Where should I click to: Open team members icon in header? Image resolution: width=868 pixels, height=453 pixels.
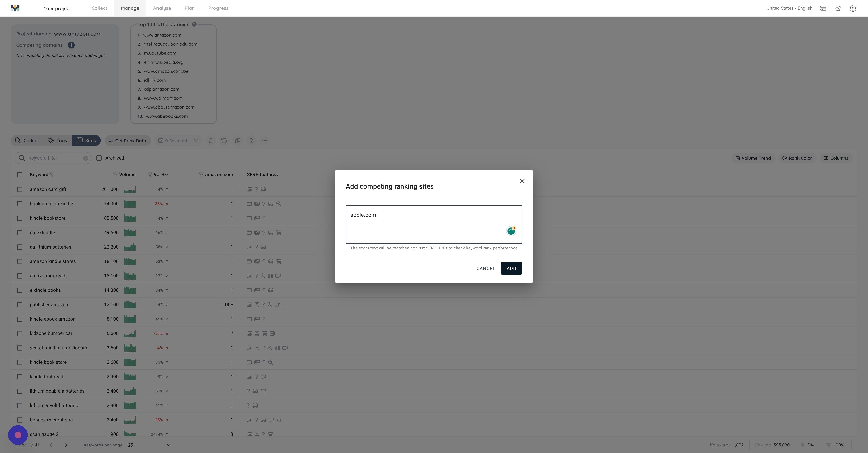(x=838, y=8)
